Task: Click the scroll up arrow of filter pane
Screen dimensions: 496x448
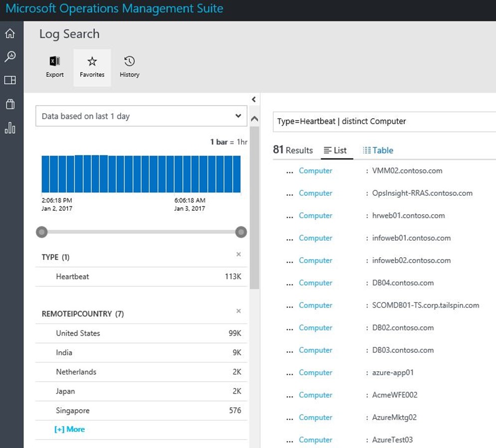Action: point(254,119)
